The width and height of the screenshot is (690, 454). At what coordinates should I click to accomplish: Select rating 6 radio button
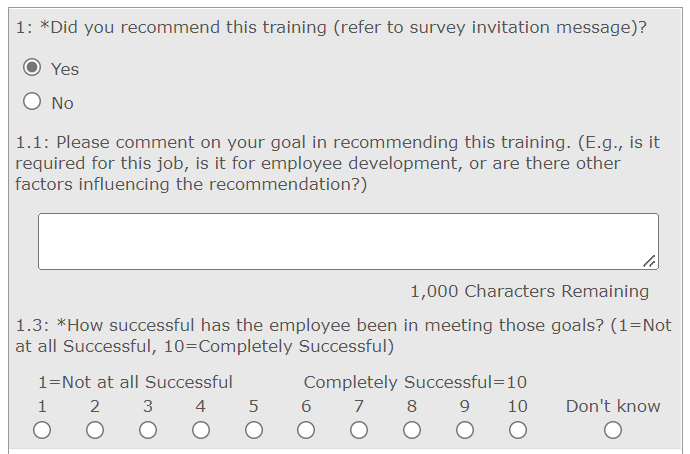pyautogui.click(x=306, y=430)
